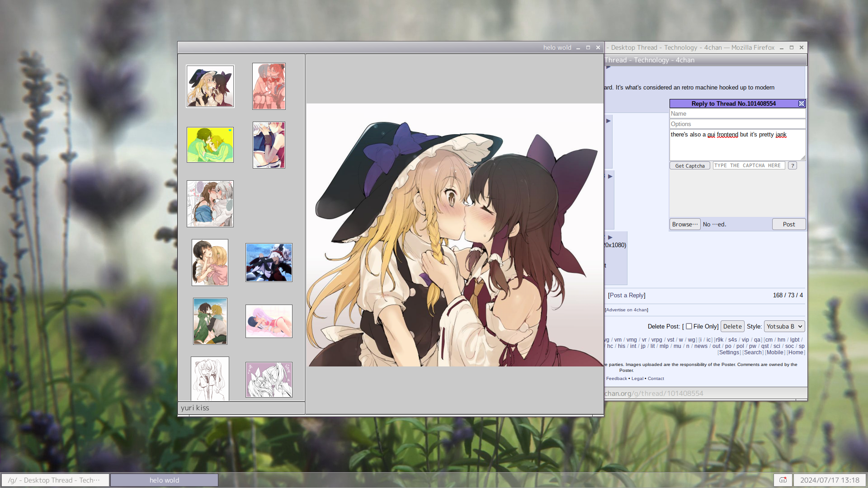
Task: Open the Feedback footer link
Action: pyautogui.click(x=617, y=379)
